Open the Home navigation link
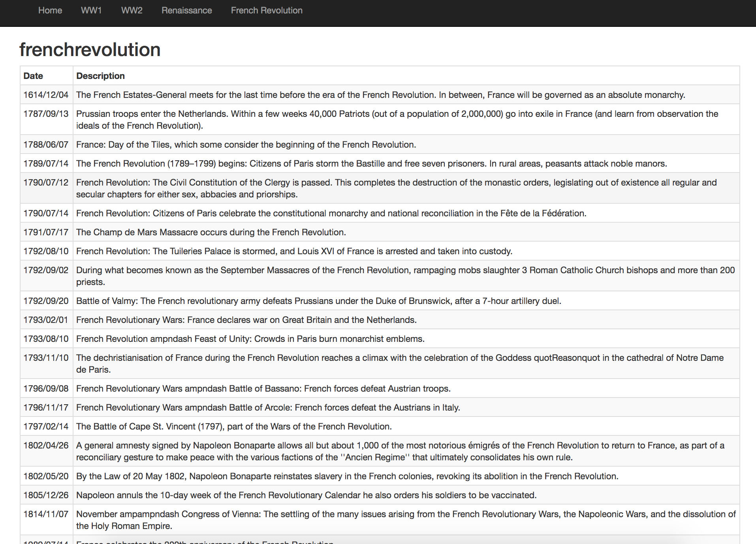Screen dimensions: 756x544 (50, 11)
